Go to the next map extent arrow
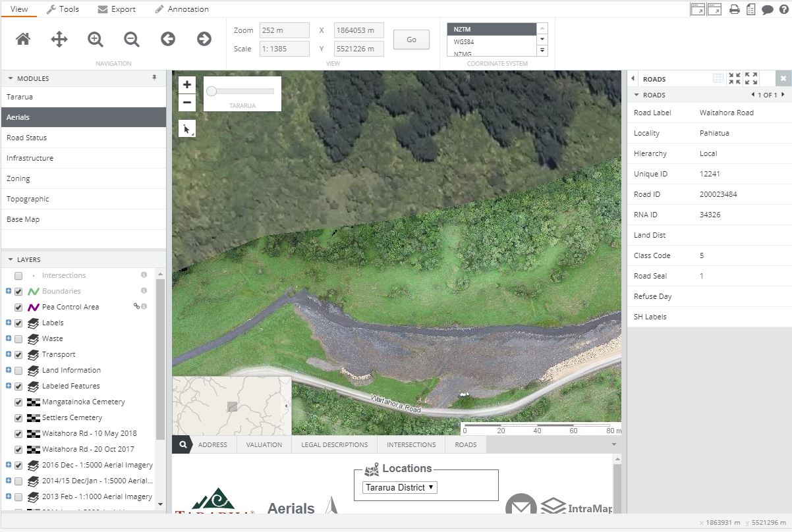 click(x=204, y=39)
